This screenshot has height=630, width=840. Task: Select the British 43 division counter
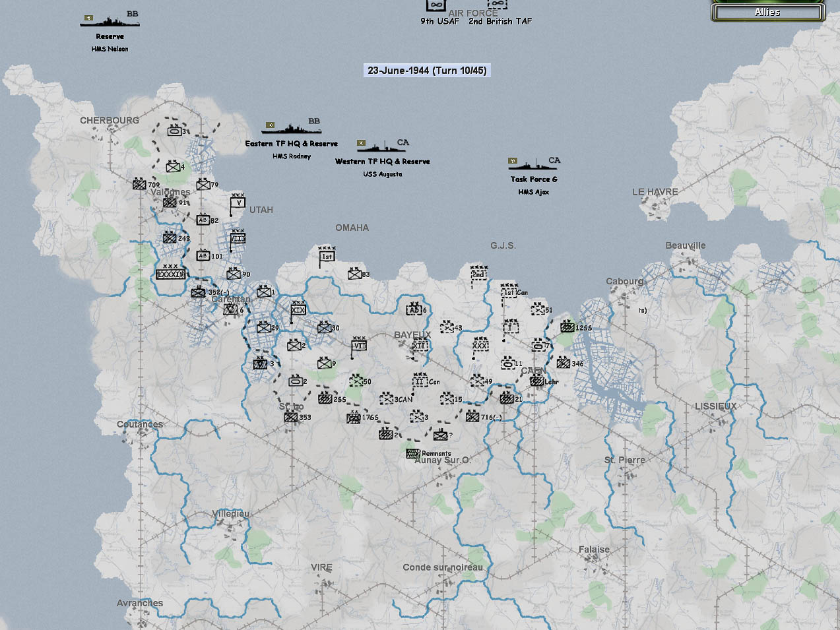pyautogui.click(x=447, y=327)
